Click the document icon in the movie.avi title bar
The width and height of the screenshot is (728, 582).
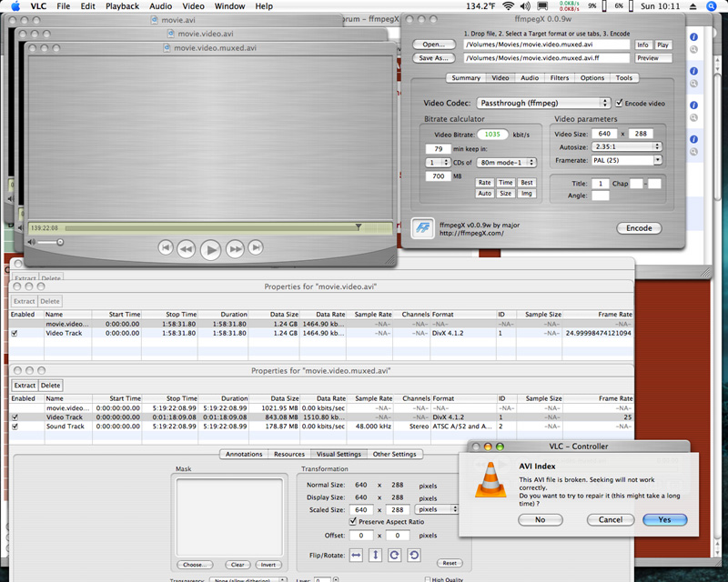click(155, 20)
